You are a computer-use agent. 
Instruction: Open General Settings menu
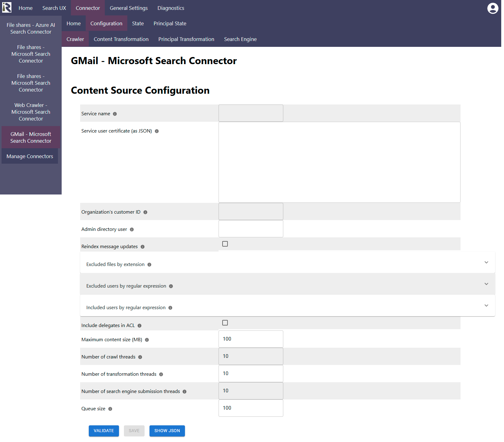[129, 8]
